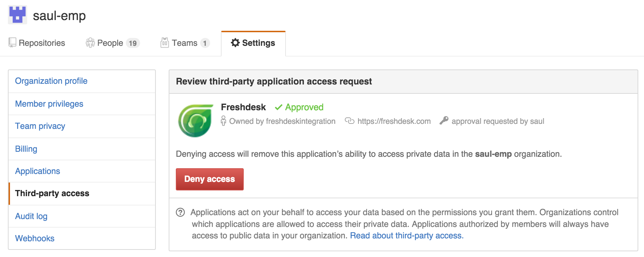Click the Freshdesk application name

pos(243,107)
